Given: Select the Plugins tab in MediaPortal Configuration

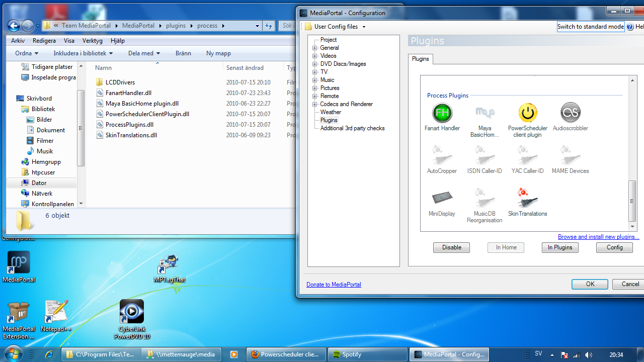Looking at the screenshot, I should (421, 59).
